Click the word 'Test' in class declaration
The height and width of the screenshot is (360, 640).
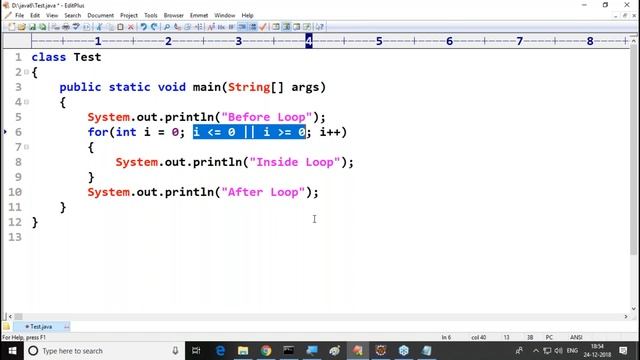coord(87,57)
